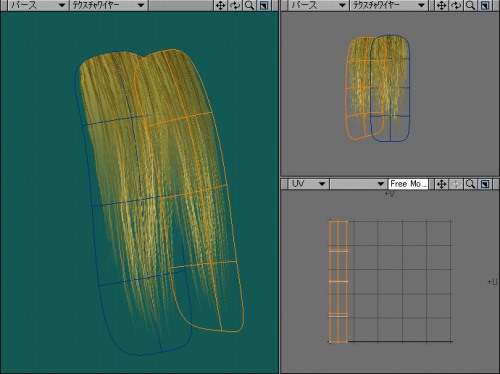Open the UV view type dropdown
This screenshot has height=374, width=500.
308,184
